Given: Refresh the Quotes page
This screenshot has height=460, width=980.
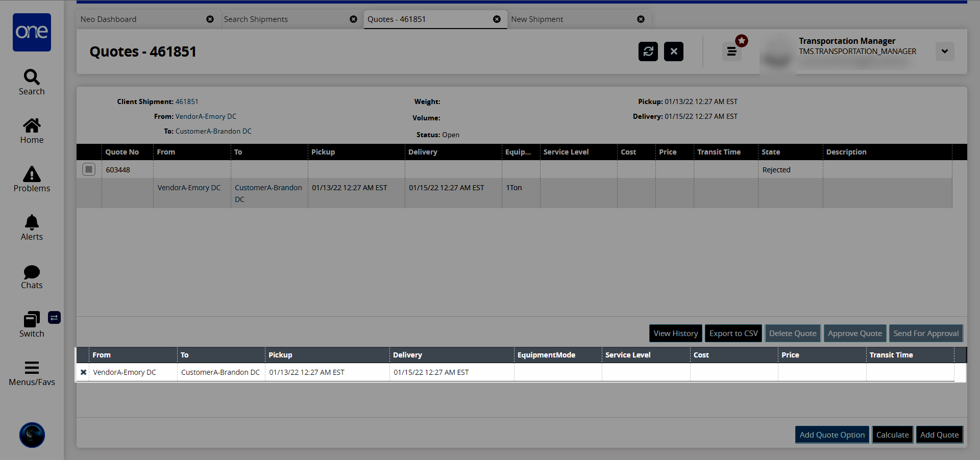Looking at the screenshot, I should pos(648,52).
